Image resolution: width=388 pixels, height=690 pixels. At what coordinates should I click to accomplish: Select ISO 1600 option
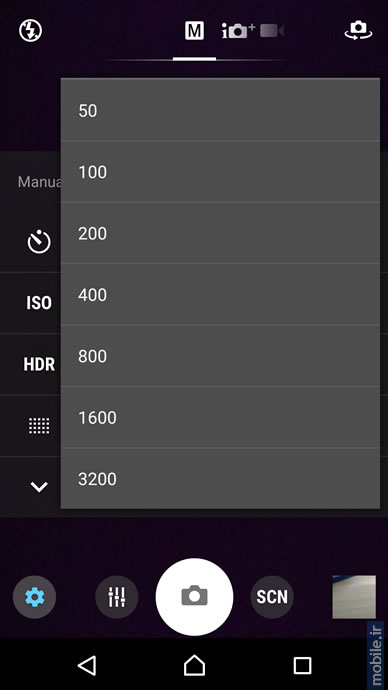[x=220, y=417]
